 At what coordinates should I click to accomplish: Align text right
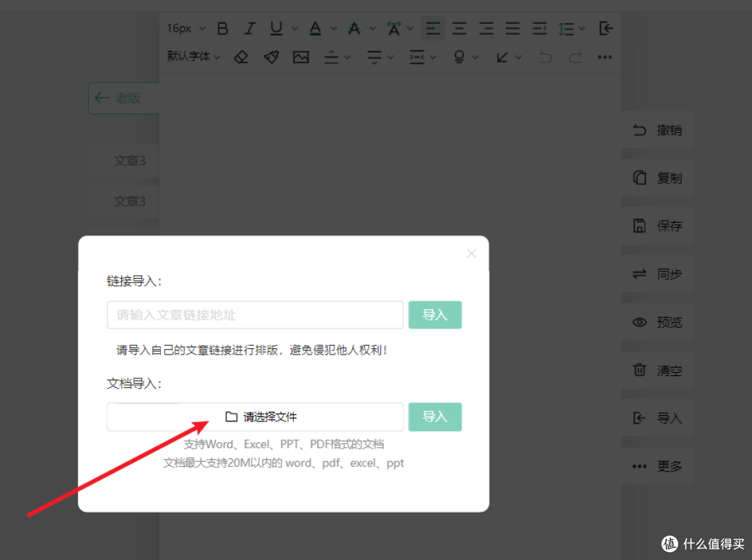tap(486, 29)
